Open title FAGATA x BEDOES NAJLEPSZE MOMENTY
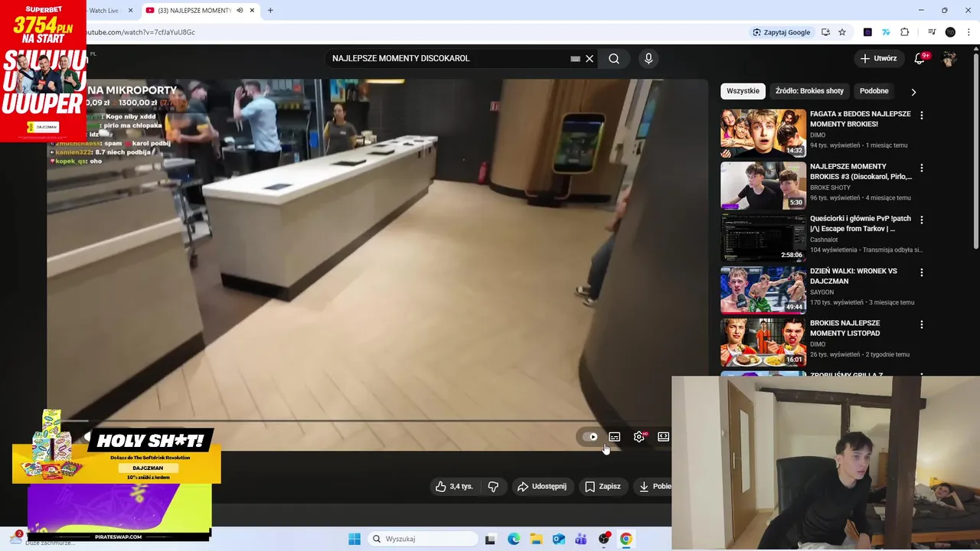 pos(860,119)
